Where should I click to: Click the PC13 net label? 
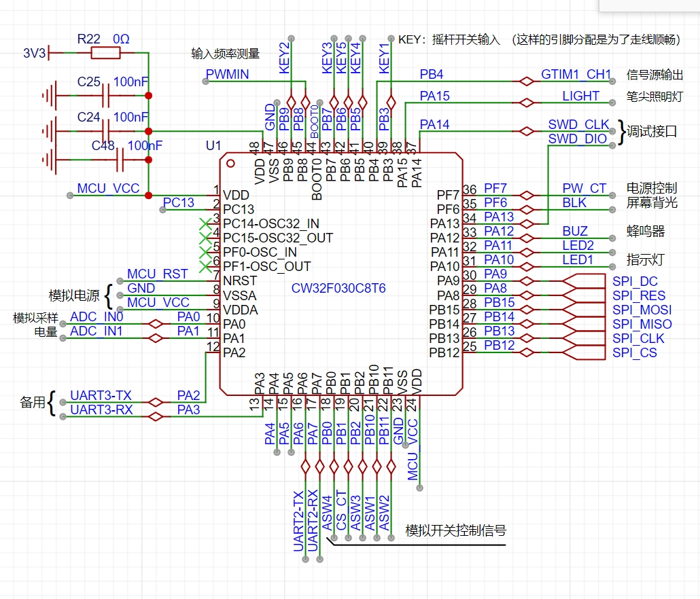click(179, 202)
